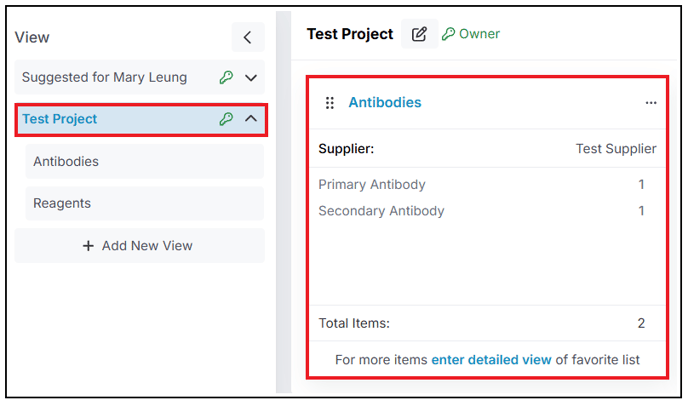Click the green key icon beside Owner
Viewport: 688px width, 406px height.
click(x=448, y=34)
